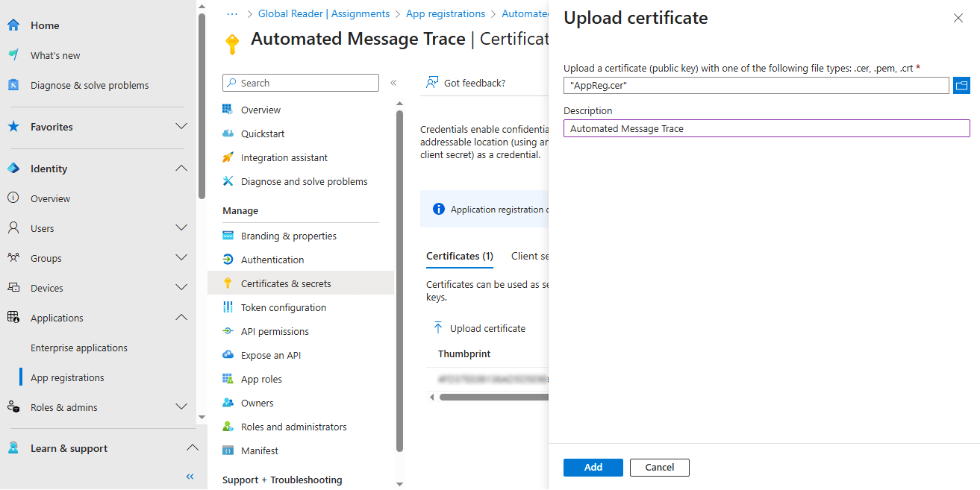This screenshot has width=980, height=490.
Task: Click the upload arrow icon
Action: (x=438, y=328)
